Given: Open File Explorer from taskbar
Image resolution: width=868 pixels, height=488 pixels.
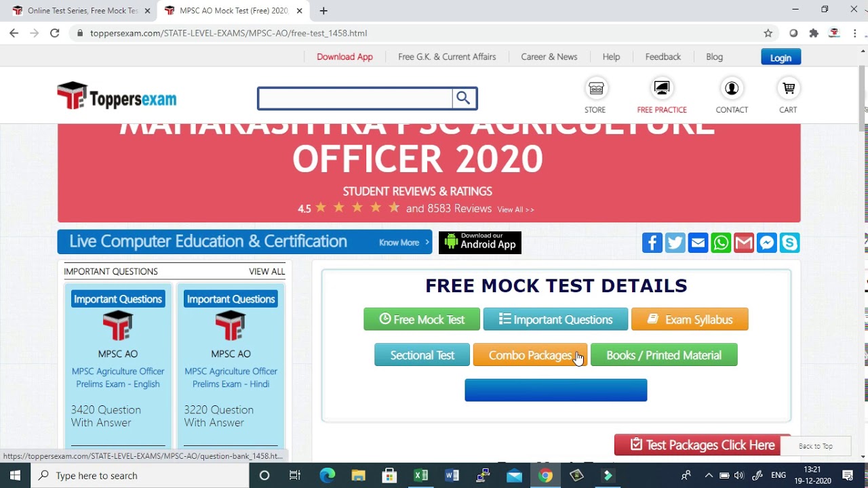Looking at the screenshot, I should point(358,475).
